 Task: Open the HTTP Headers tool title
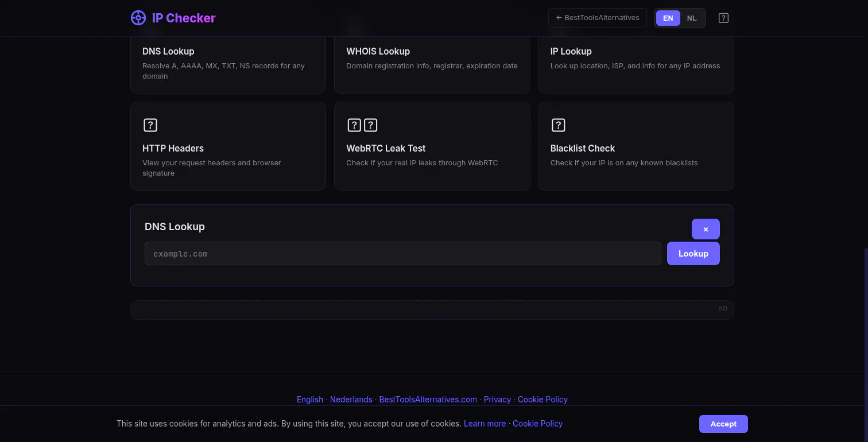(173, 148)
